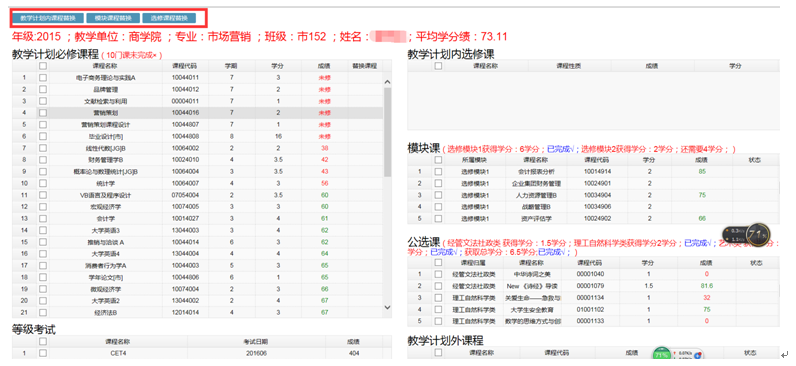Click 课程性质 column header in 教学计划内选修课
Image resolution: width=796 pixels, height=366 pixels.
569,66
